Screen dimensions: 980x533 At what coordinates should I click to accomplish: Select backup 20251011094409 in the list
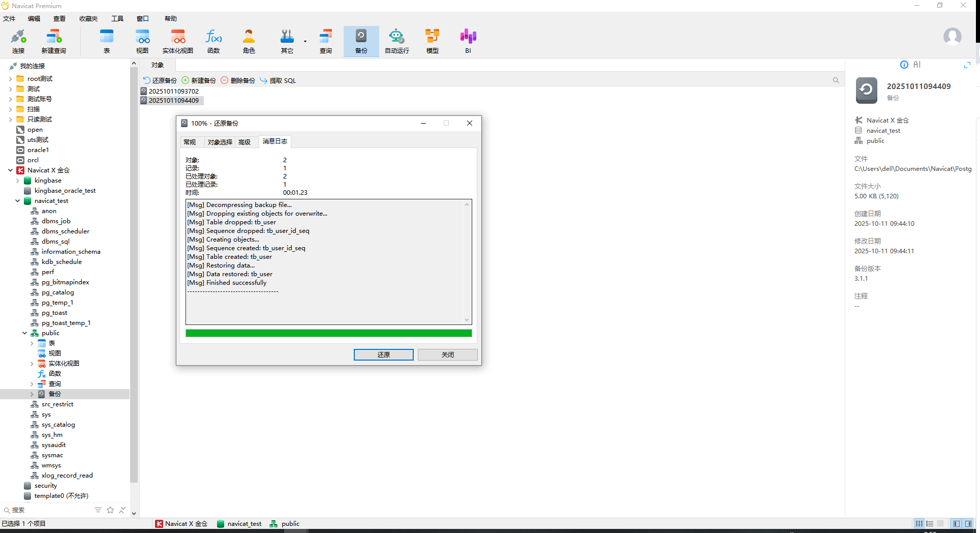point(172,100)
